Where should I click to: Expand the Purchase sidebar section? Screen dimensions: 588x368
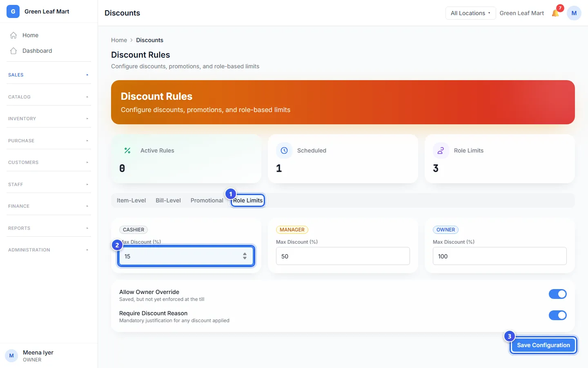tap(49, 141)
